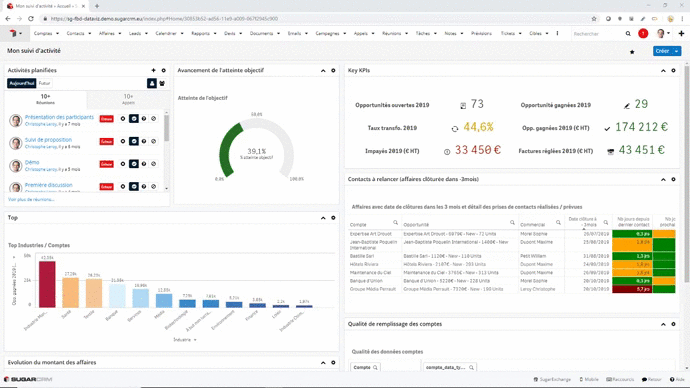Open SugarExchange in the footer
This screenshot has height=388, width=690.
(x=552, y=379)
